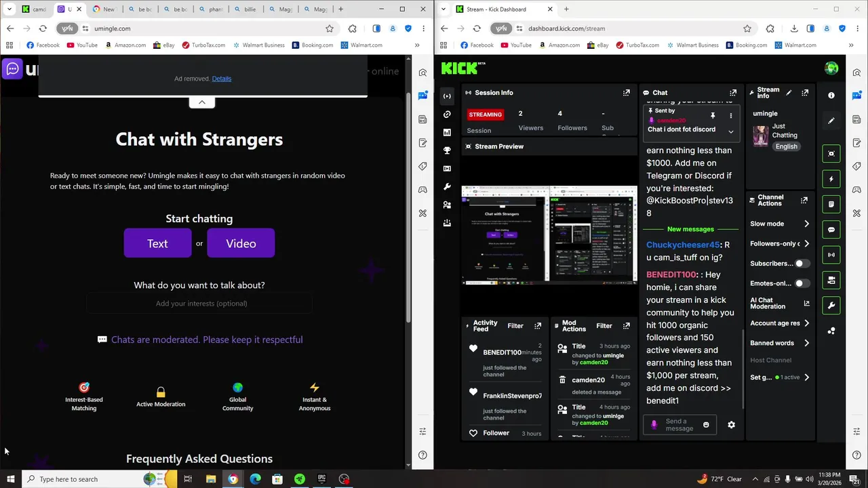868x488 pixels.
Task: Open the Mod Actions Filter
Action: (x=604, y=326)
